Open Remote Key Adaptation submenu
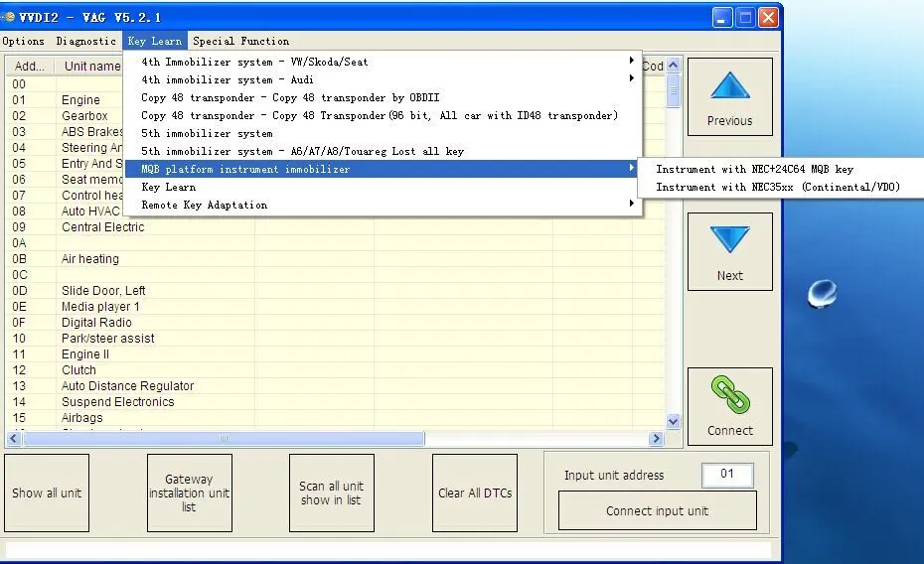The width and height of the screenshot is (924, 564). 384,205
